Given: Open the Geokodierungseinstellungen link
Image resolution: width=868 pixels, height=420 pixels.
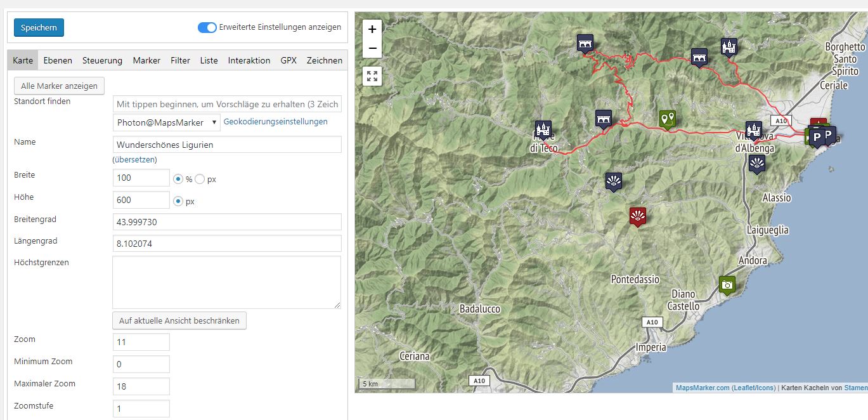Looking at the screenshot, I should 276,122.
